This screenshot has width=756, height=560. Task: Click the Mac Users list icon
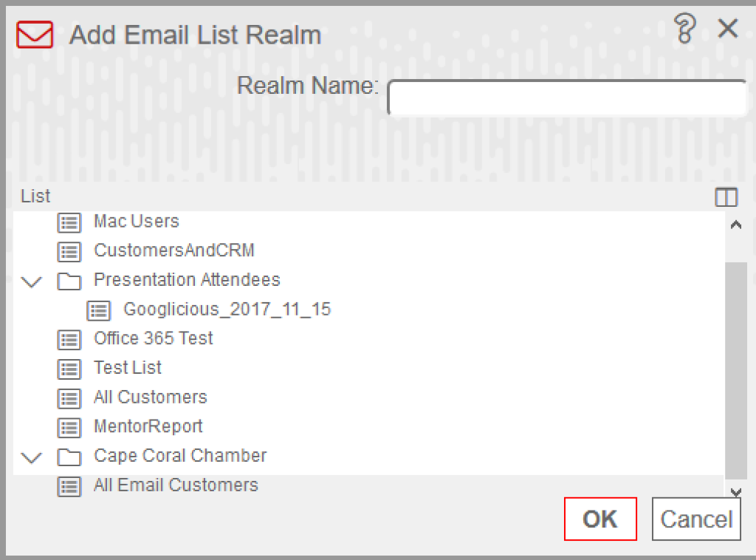tap(69, 222)
